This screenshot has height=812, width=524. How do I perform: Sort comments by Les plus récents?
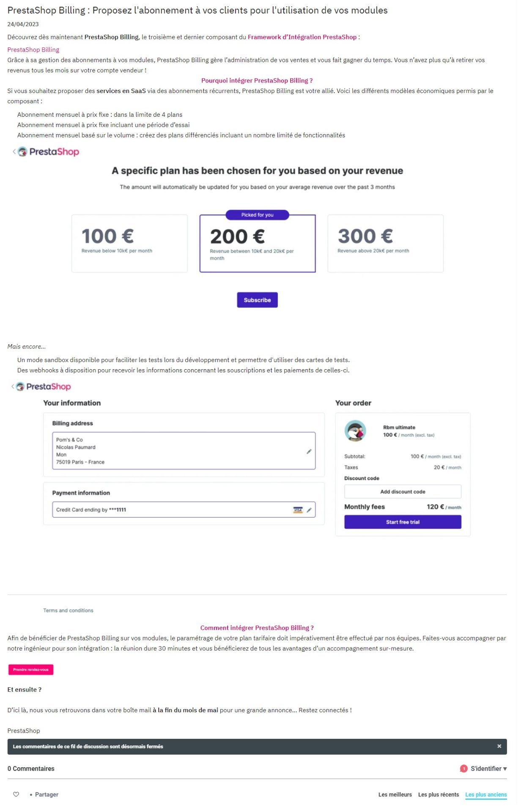tap(438, 794)
